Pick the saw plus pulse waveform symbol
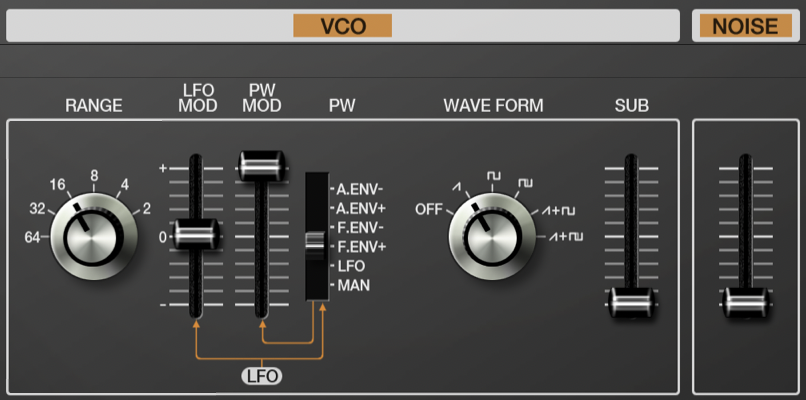 pyautogui.click(x=566, y=237)
